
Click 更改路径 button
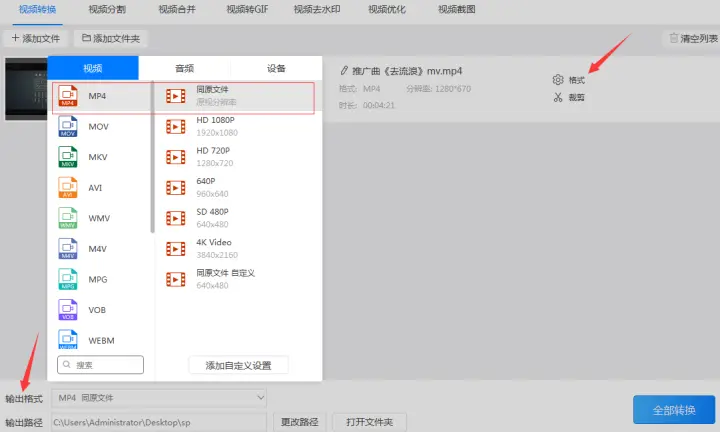(x=300, y=422)
